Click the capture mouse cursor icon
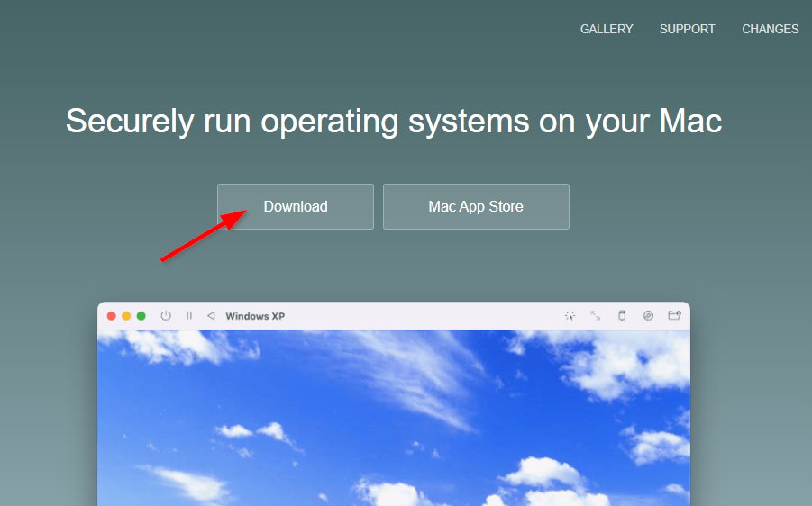 coord(570,316)
